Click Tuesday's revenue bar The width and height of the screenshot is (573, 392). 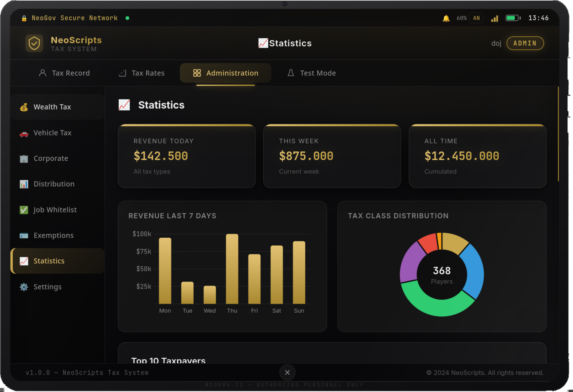[x=187, y=293]
